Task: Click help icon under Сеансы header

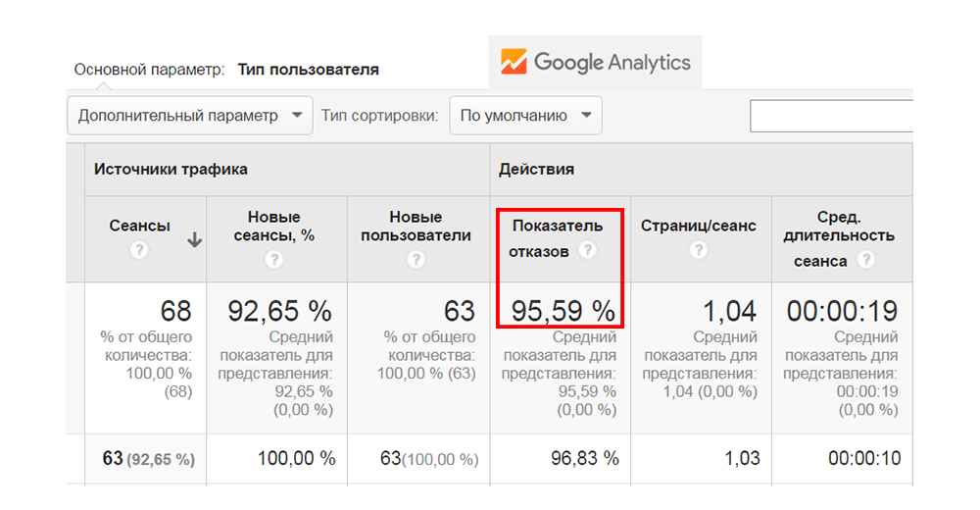Action: pyautogui.click(x=139, y=251)
